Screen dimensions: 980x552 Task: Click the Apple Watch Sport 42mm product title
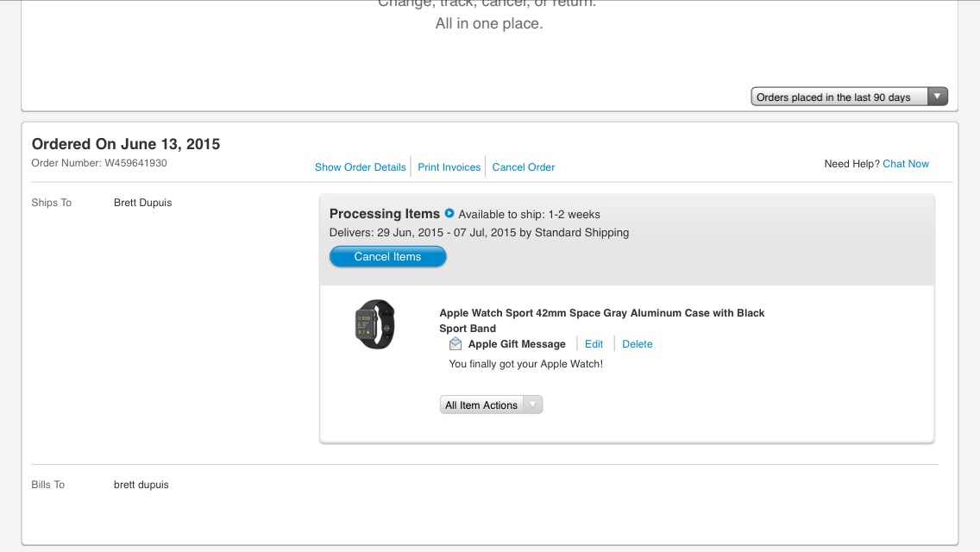601,320
